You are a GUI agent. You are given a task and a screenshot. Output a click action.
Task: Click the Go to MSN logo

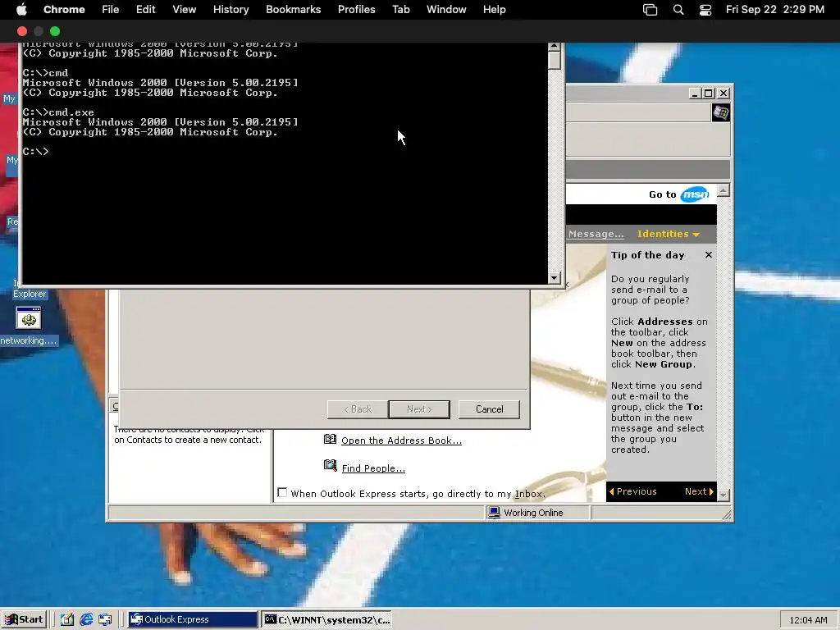pos(694,194)
